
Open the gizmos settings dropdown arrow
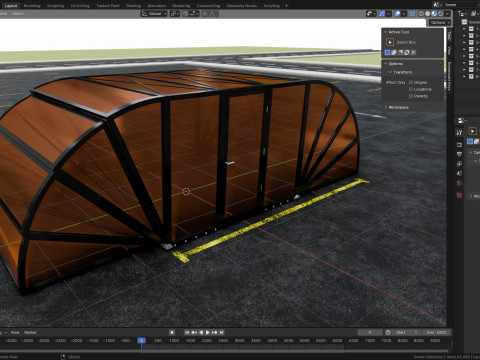point(389,14)
